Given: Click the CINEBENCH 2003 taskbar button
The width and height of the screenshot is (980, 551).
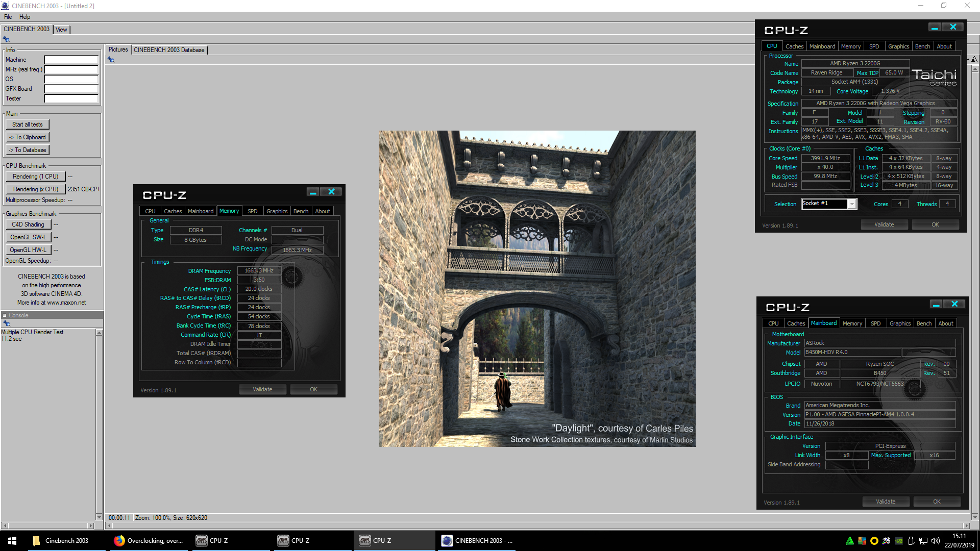Looking at the screenshot, I should click(x=476, y=541).
